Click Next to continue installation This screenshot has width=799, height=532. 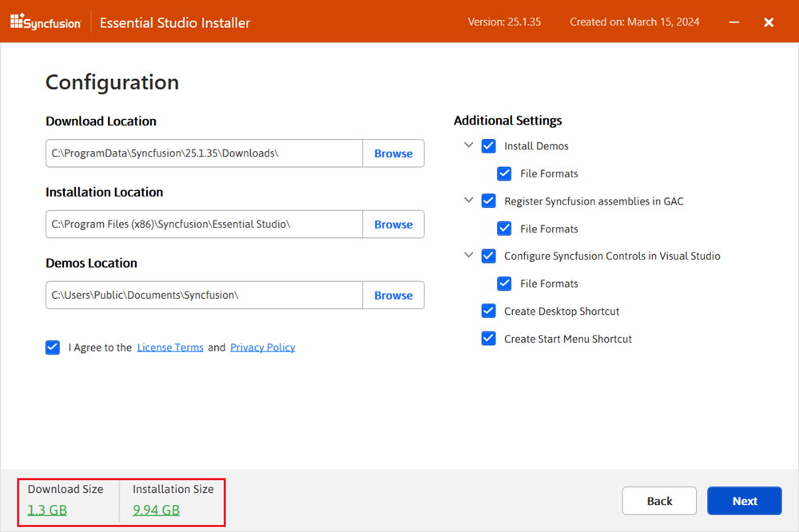(x=744, y=500)
